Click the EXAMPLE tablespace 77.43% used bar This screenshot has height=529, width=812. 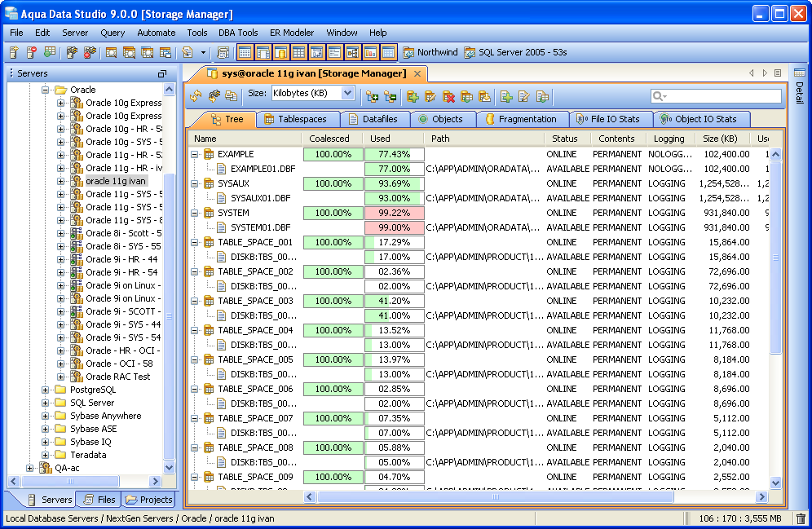[394, 154]
